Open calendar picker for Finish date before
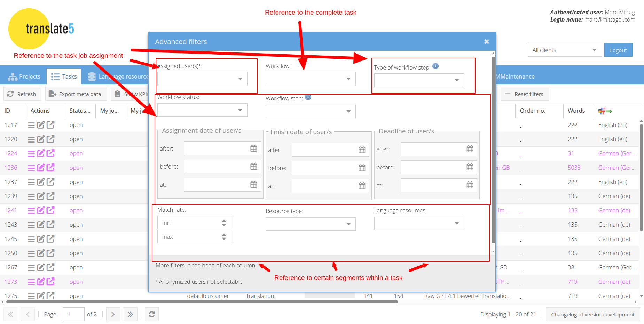The image size is (644, 324). point(362,168)
